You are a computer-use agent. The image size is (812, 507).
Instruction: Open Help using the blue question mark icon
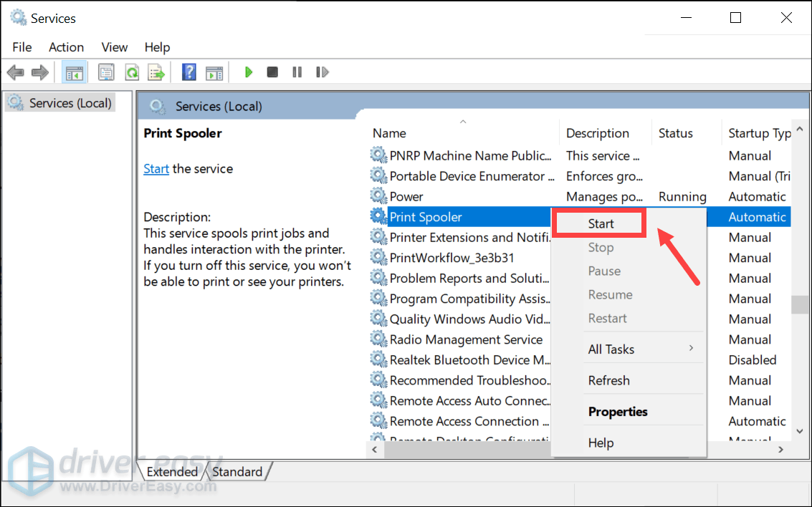[x=189, y=72]
